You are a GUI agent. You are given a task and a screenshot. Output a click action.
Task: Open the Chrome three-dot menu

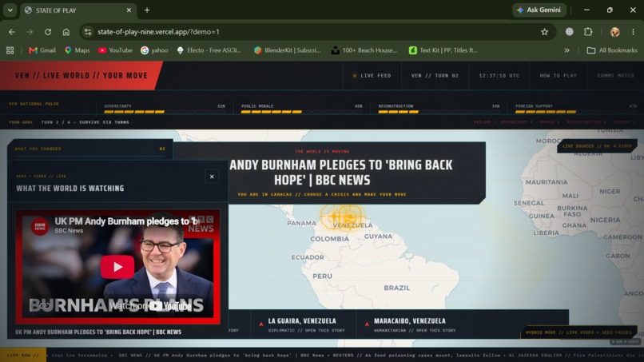pos(634,32)
